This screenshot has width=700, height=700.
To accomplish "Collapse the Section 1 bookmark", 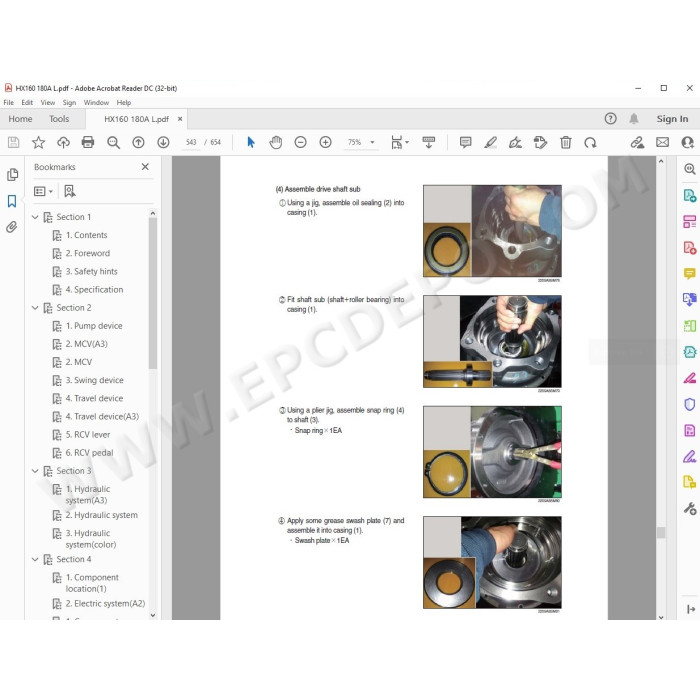I will pyautogui.click(x=35, y=217).
